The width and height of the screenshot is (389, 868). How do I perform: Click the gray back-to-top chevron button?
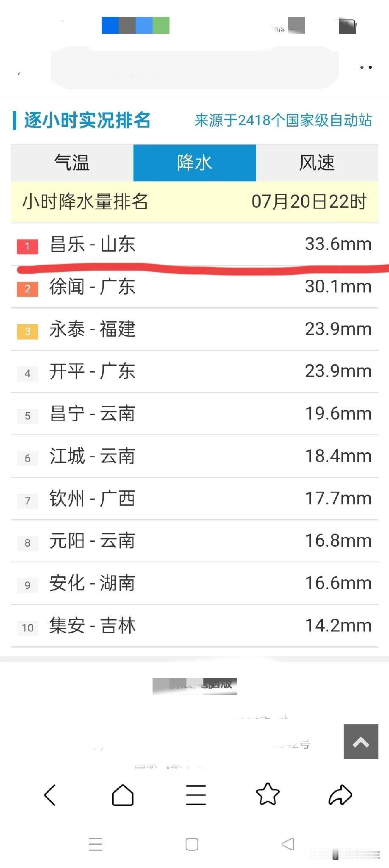pyautogui.click(x=361, y=742)
